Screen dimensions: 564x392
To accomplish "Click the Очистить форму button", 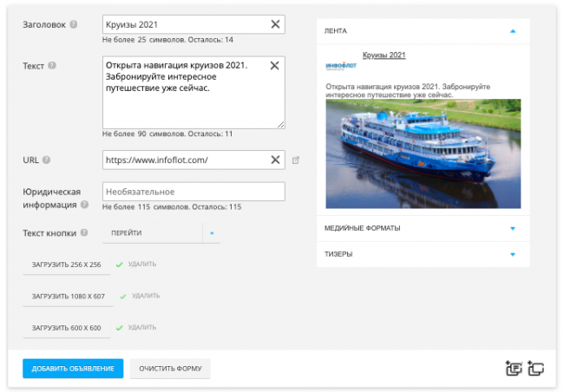I will pos(170,369).
